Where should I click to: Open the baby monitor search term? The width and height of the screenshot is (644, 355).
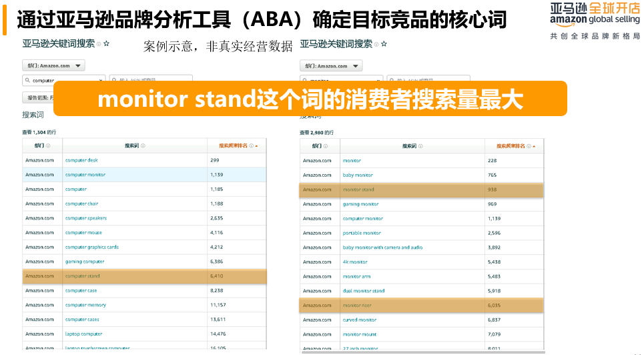pyautogui.click(x=358, y=175)
